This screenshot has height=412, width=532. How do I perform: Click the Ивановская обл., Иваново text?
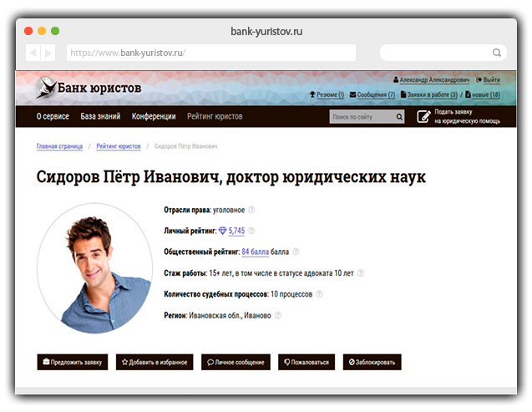tap(230, 316)
